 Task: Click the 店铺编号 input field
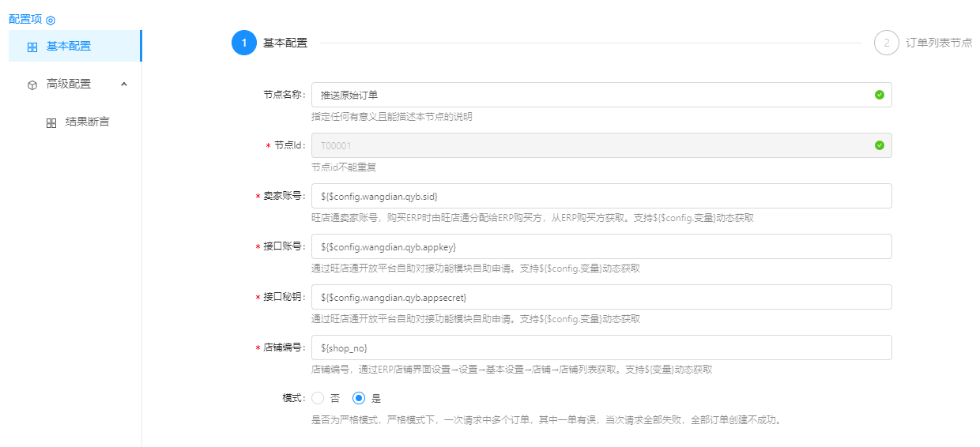pyautogui.click(x=601, y=347)
